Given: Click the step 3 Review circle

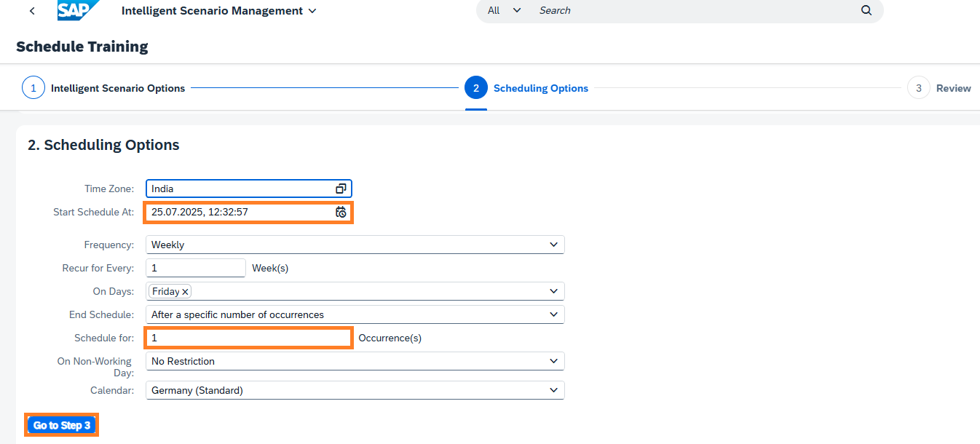Looking at the screenshot, I should (x=918, y=88).
